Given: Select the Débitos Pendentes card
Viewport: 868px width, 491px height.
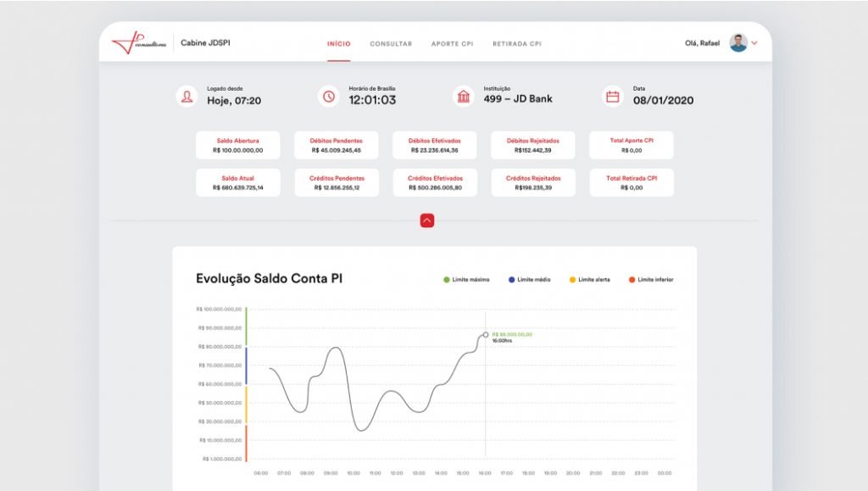Looking at the screenshot, I should pos(337,144).
